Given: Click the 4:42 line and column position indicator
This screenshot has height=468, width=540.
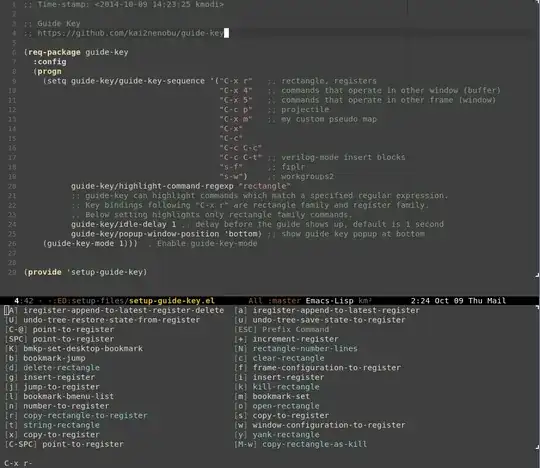Looking at the screenshot, I should pyautogui.click(x=24, y=301).
